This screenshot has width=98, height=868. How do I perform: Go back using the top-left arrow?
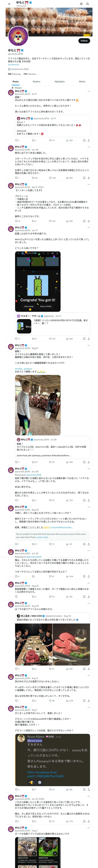coord(9,4)
